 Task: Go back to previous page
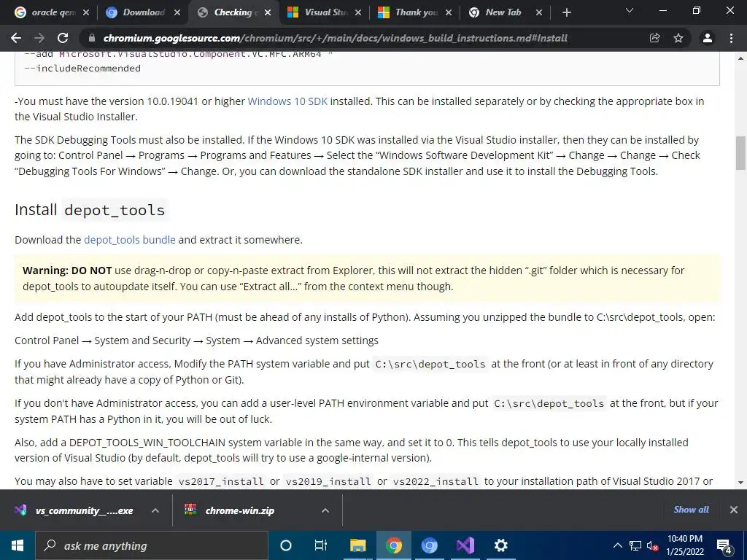(x=16, y=38)
